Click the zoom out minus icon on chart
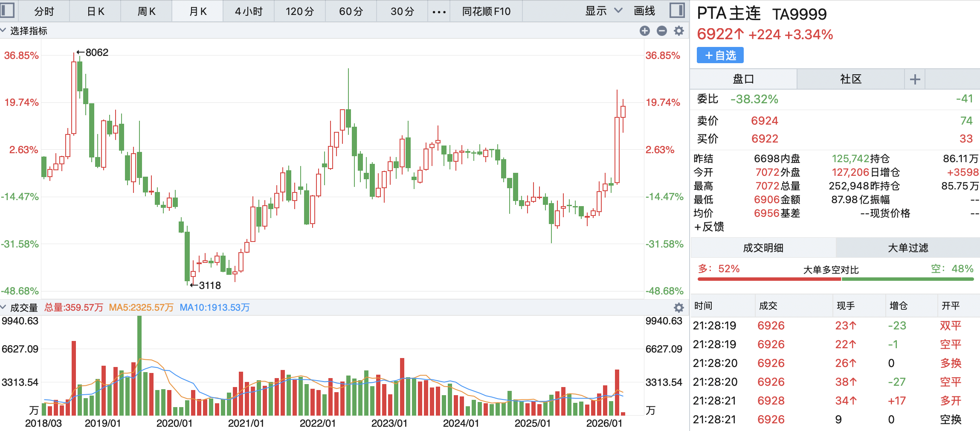Image resolution: width=980 pixels, height=431 pixels. point(661,31)
